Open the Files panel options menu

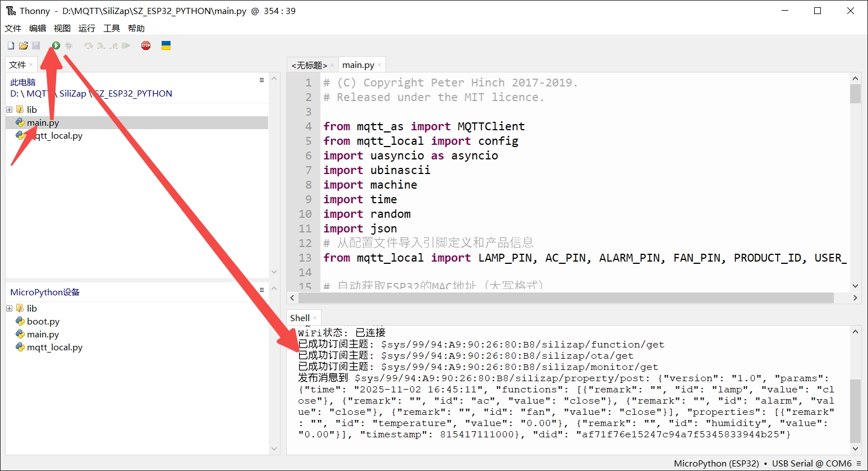(x=260, y=80)
